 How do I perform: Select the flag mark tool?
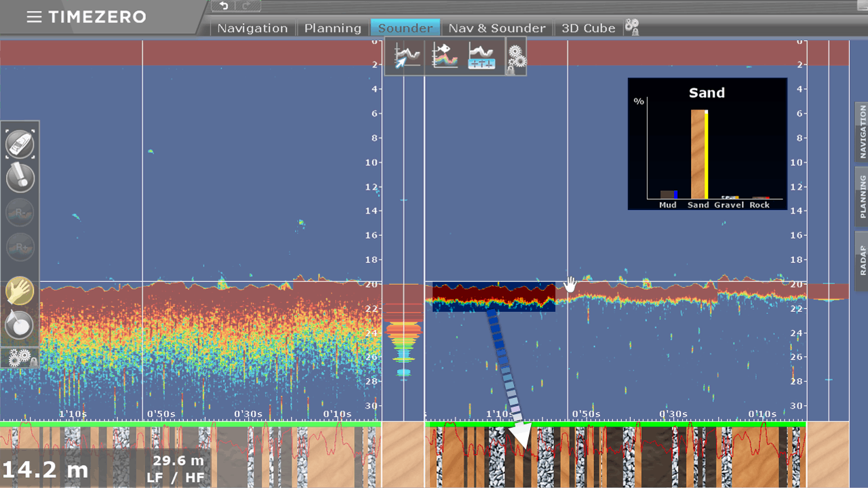(20, 325)
